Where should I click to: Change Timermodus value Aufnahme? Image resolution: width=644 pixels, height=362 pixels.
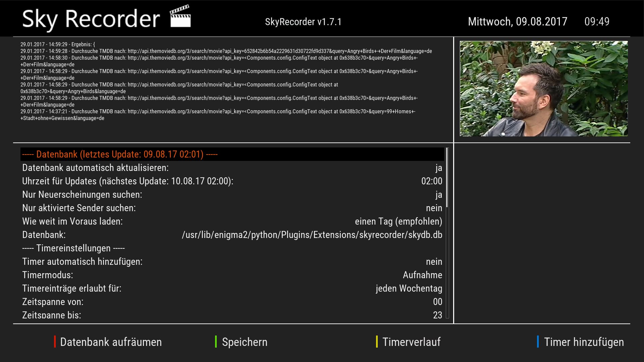click(x=422, y=275)
